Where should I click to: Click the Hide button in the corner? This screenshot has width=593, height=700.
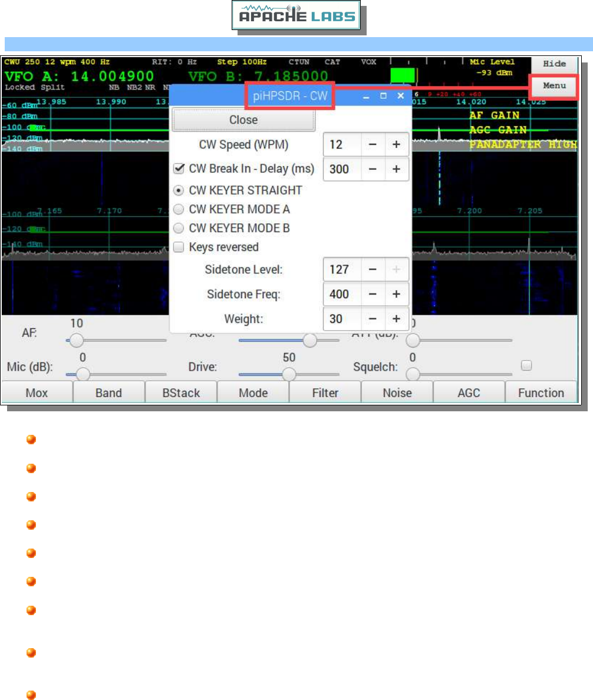click(x=554, y=64)
